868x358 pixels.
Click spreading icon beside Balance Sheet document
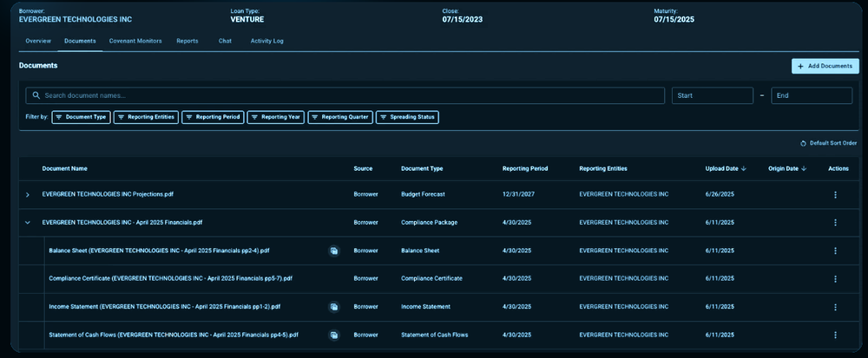[x=334, y=251]
